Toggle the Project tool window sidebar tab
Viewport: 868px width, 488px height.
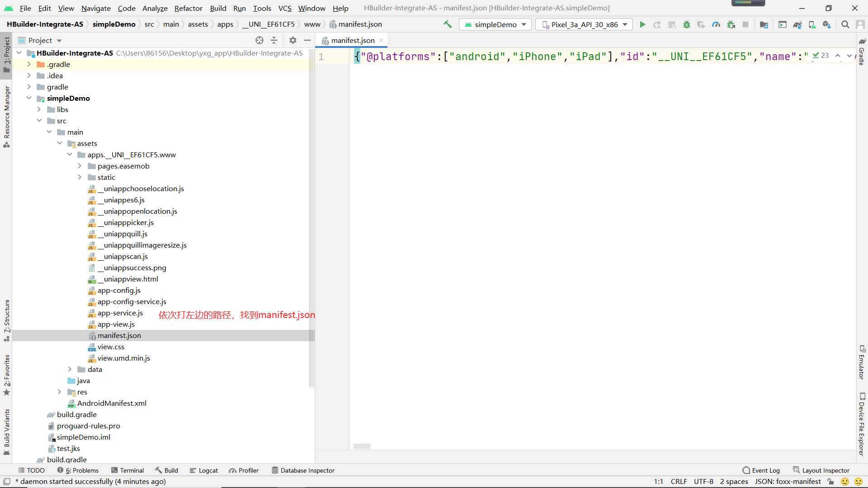pos(6,53)
